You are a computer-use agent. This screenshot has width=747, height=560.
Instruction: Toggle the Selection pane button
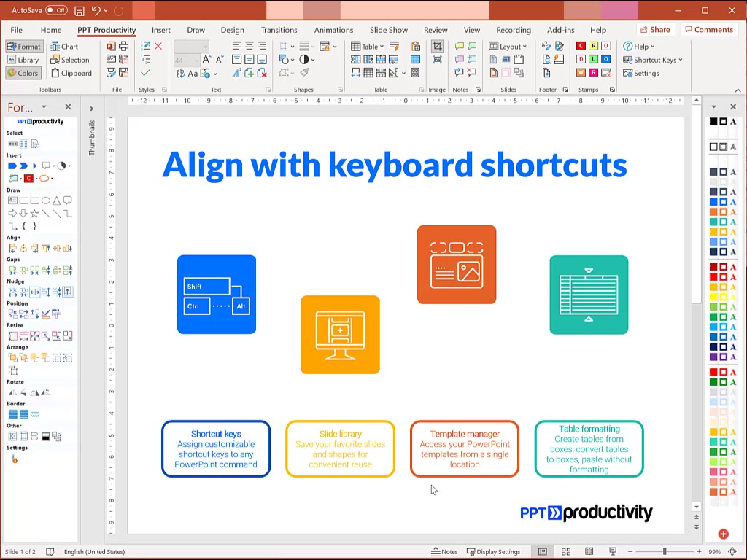(70, 60)
